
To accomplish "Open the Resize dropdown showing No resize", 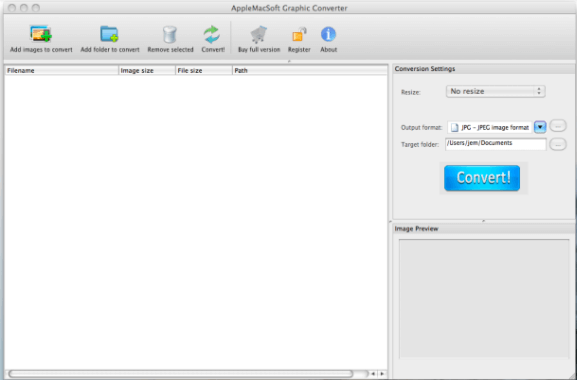I will point(495,91).
